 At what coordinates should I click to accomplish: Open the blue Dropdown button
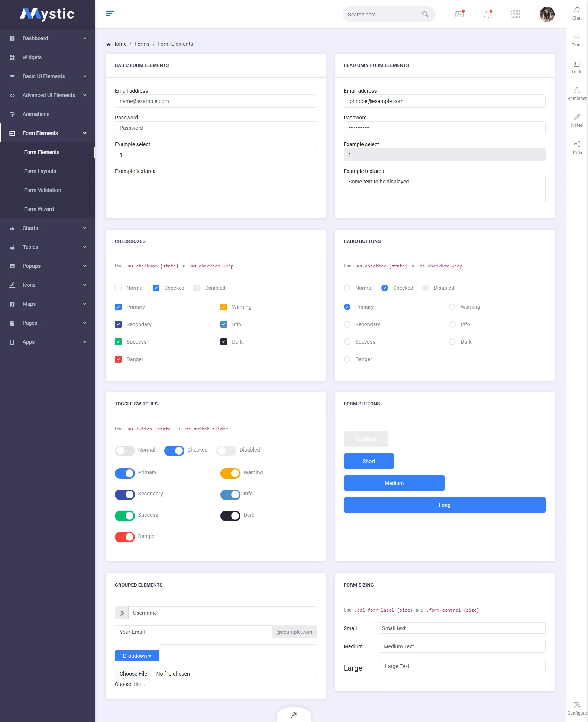[137, 656]
